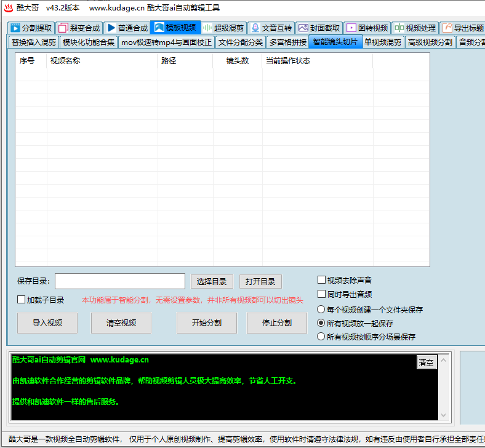The width and height of the screenshot is (485, 448).
Task: Open the 替换插入混剪 sub-tab
Action: (34, 42)
